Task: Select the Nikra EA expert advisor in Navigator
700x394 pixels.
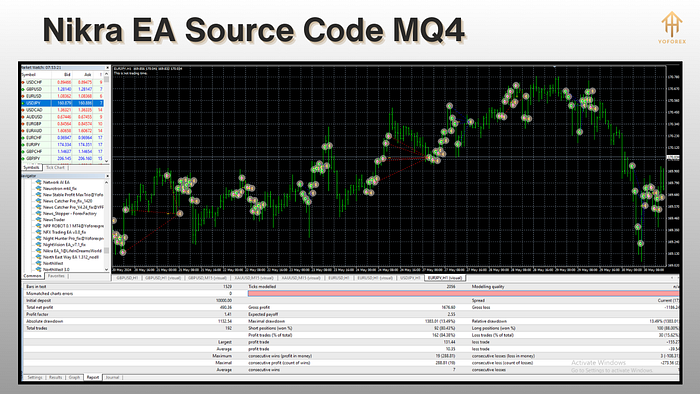Action: coord(72,251)
